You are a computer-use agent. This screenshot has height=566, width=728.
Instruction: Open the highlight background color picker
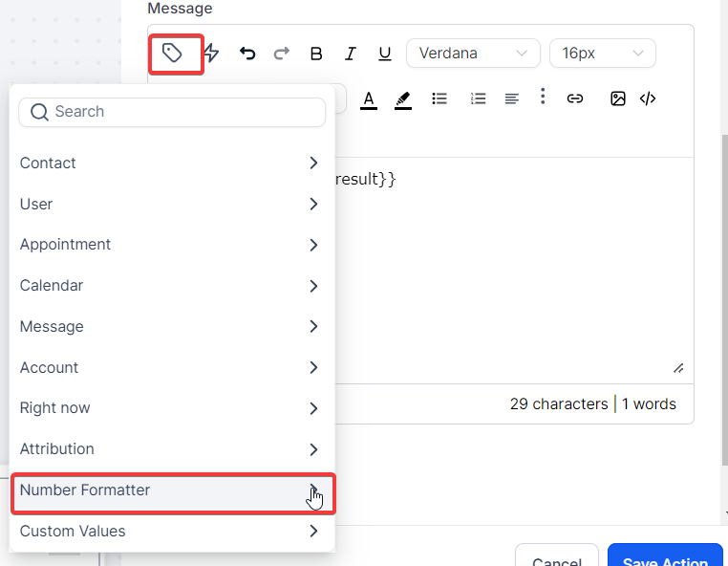402,98
